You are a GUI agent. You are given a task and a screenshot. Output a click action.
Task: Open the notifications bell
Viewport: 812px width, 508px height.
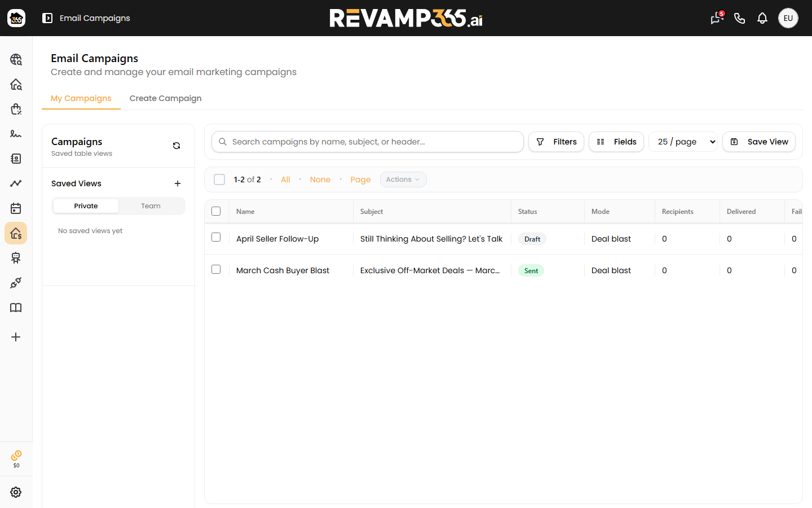tap(762, 18)
